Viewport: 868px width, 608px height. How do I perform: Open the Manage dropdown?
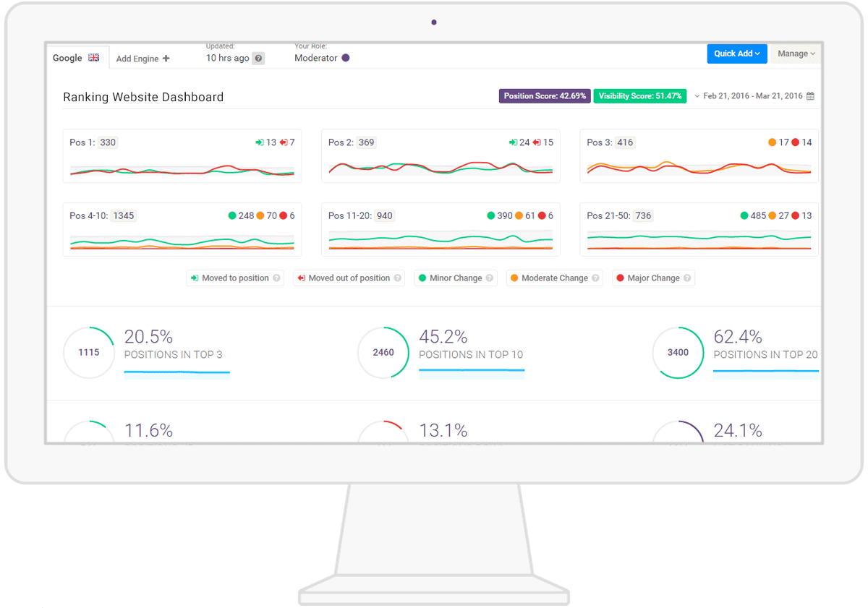(x=795, y=53)
